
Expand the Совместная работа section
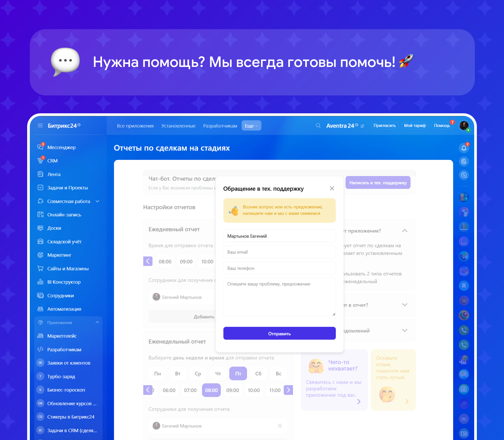[x=97, y=201]
